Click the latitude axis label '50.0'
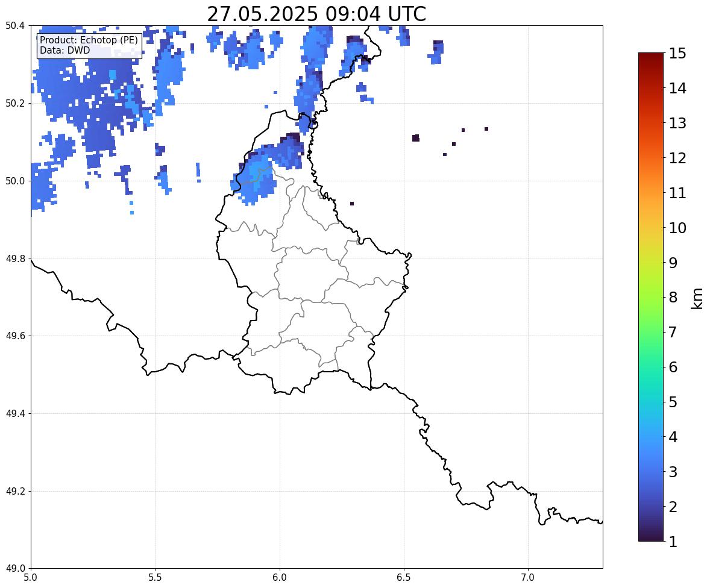710x588 pixels. tap(15, 181)
